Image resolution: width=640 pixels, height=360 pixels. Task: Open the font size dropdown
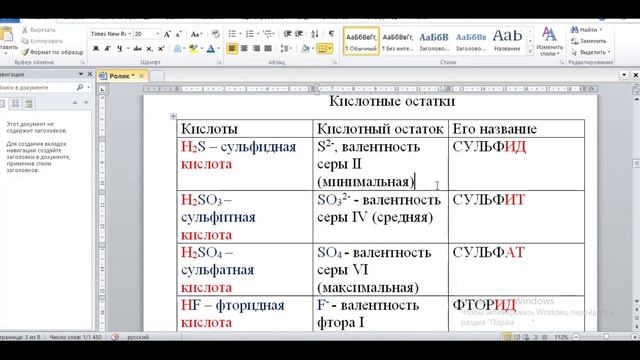pyautogui.click(x=158, y=34)
